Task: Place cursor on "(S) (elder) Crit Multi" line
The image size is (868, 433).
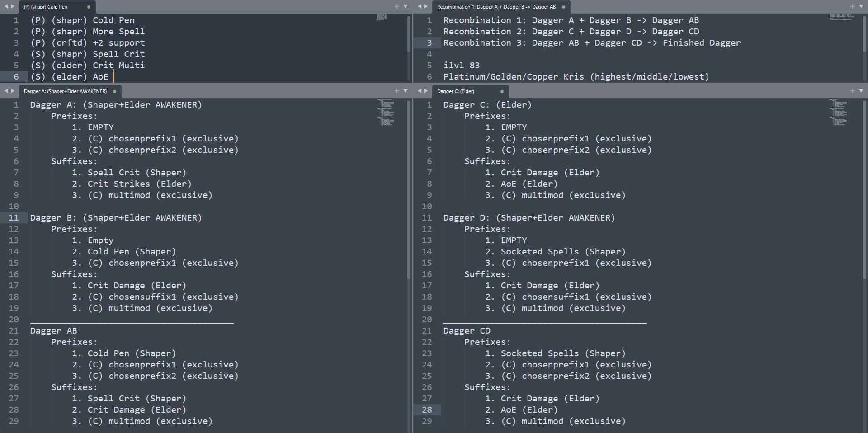Action: point(88,66)
